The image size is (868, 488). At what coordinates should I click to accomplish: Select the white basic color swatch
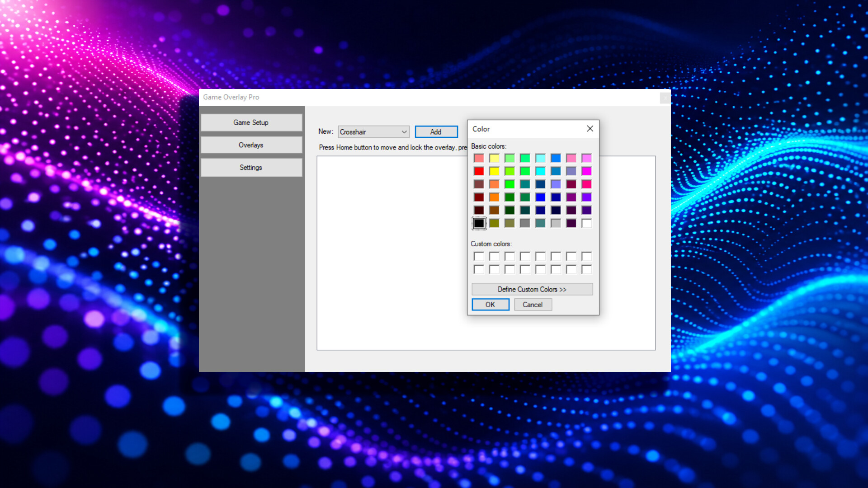click(586, 223)
